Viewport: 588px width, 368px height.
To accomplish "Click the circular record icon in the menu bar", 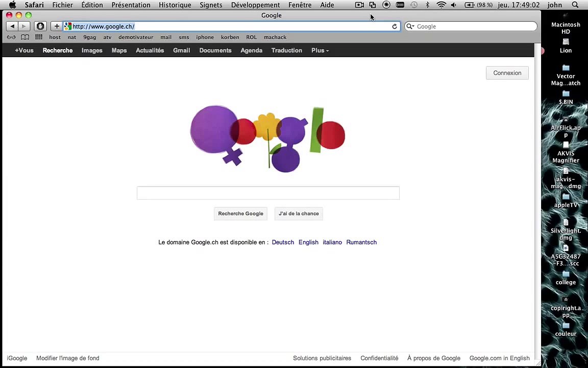I will tap(386, 5).
